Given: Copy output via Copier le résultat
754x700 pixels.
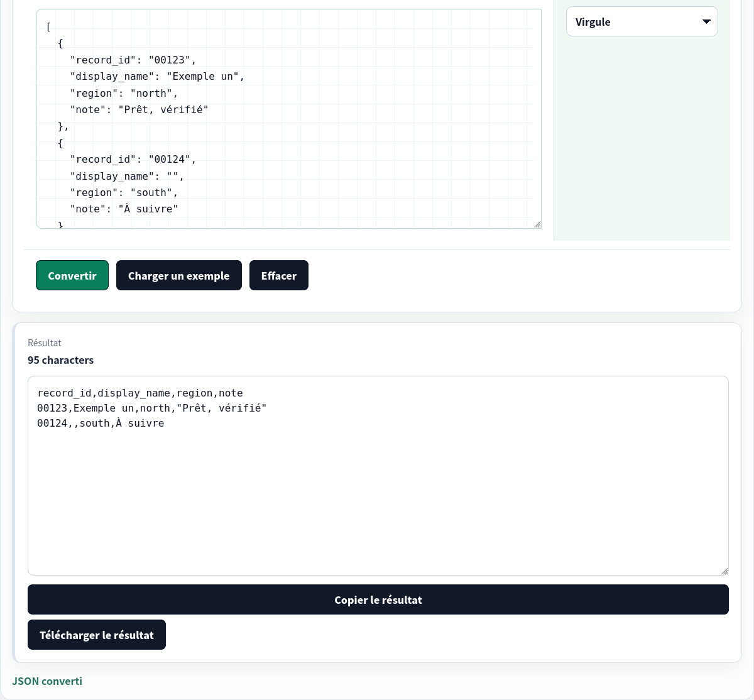Looking at the screenshot, I should [378, 599].
